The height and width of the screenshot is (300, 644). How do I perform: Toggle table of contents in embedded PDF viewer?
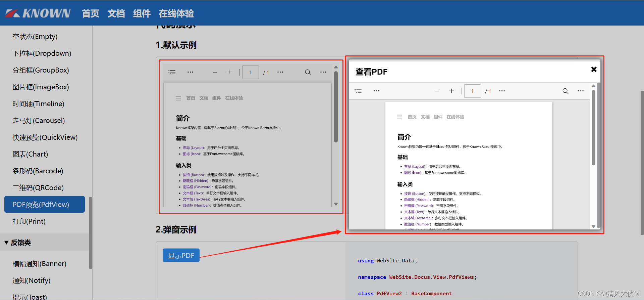[x=172, y=72]
